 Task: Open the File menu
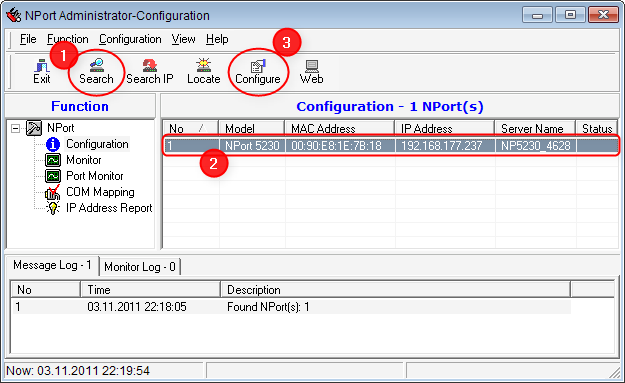[28, 39]
